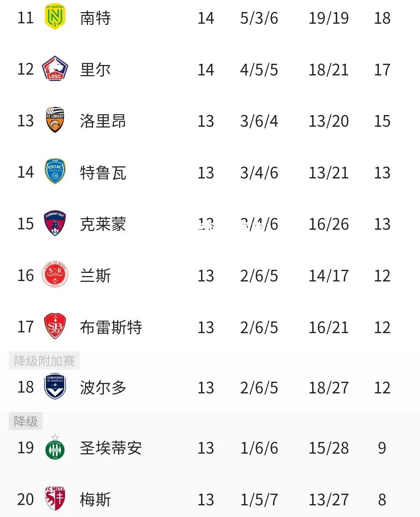Tap the 布雷斯特 team name
This screenshot has width=420, height=517.
(111, 327)
